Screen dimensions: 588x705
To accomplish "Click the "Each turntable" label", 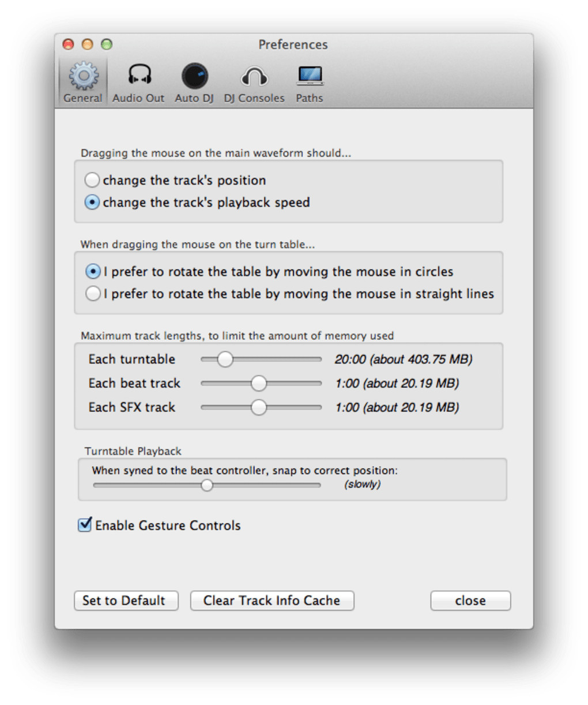I will click(x=132, y=359).
